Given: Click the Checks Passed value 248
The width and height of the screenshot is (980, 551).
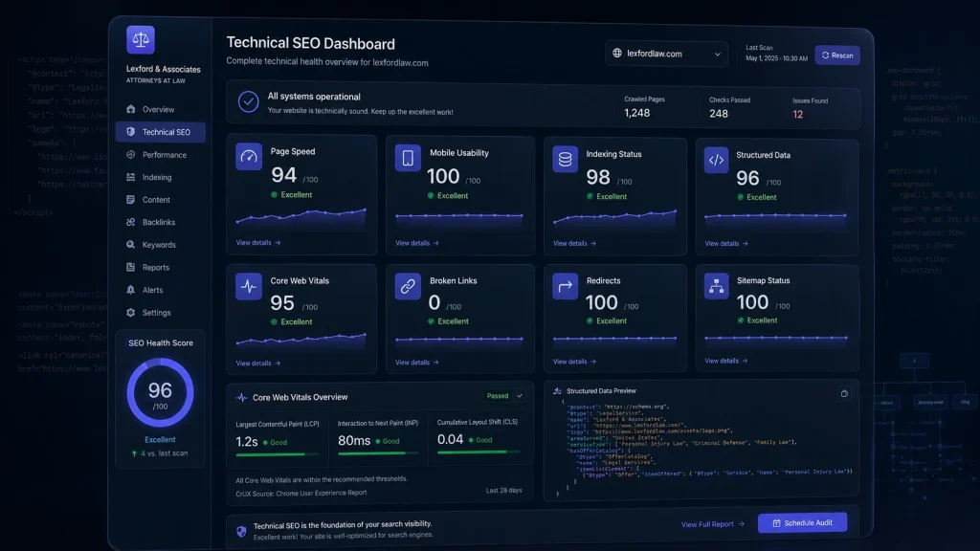Looking at the screenshot, I should (718, 114).
